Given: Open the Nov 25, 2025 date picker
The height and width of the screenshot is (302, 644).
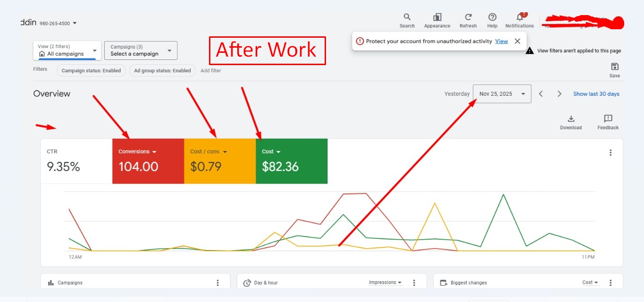Looking at the screenshot, I should click(x=502, y=94).
